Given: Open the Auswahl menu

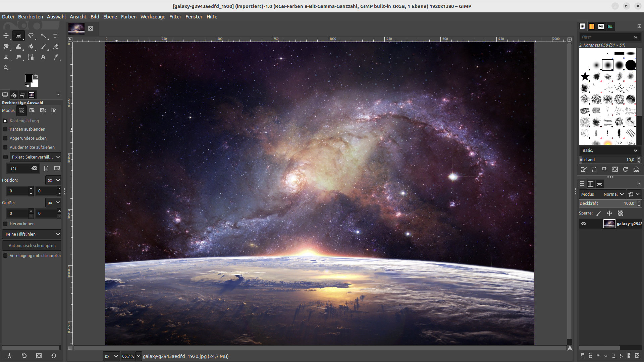Looking at the screenshot, I should pos(56,17).
